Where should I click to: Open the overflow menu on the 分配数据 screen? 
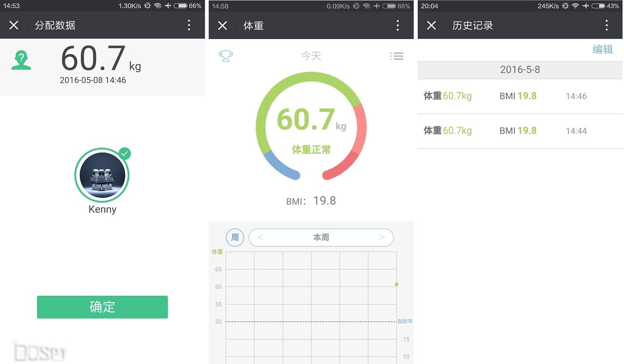click(189, 25)
